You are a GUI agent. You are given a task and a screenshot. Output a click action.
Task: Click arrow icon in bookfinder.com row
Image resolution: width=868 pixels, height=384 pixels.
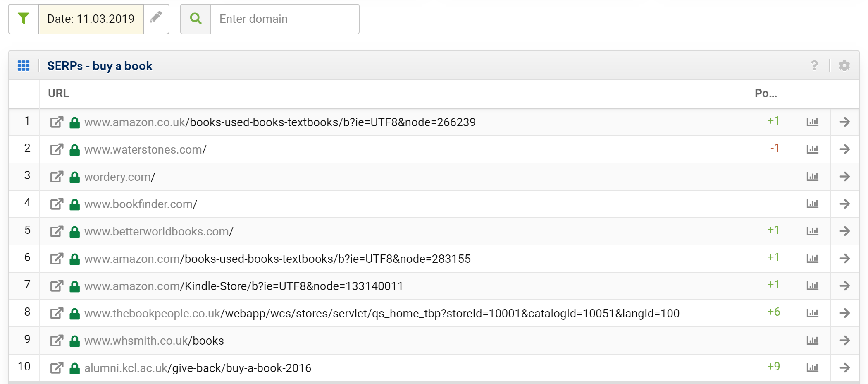(x=845, y=204)
